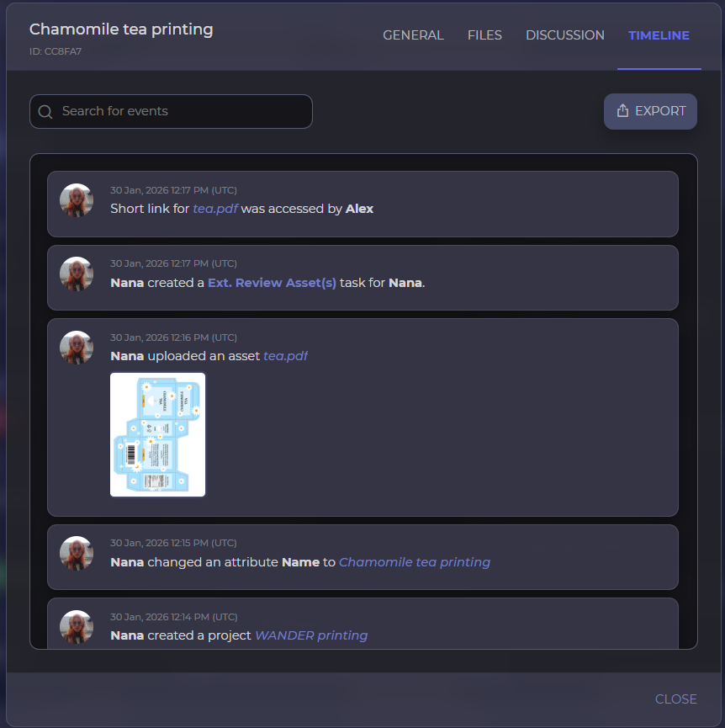Image resolution: width=725 pixels, height=728 pixels.
Task: Open the Ext. Review Asset(s) task link
Action: (x=272, y=283)
